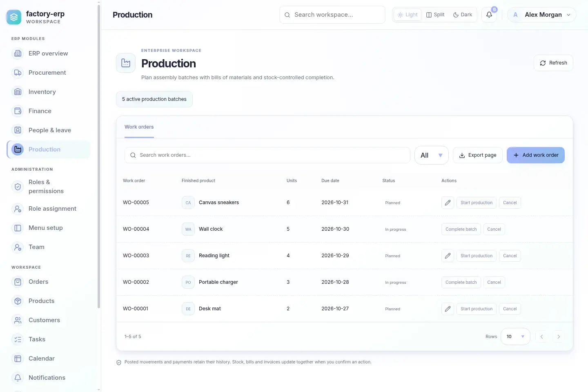The image size is (588, 392).
Task: Open the Rows per page dropdown
Action: tap(515, 336)
